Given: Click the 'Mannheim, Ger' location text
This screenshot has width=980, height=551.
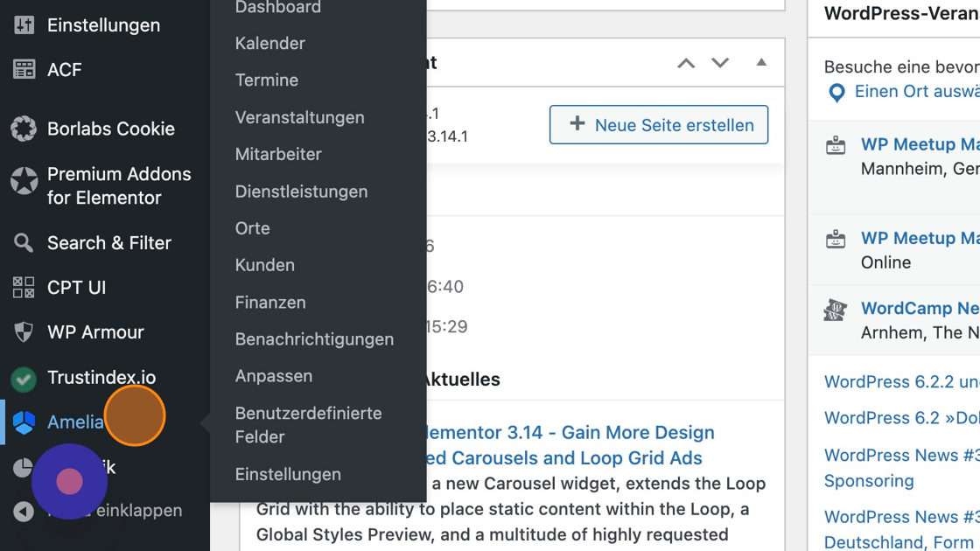Looking at the screenshot, I should click(x=920, y=169).
